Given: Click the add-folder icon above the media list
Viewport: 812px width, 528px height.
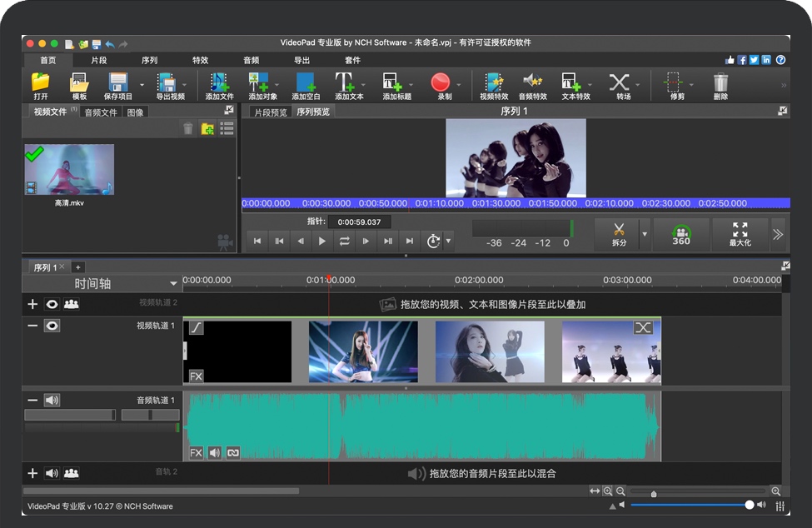Looking at the screenshot, I should [x=207, y=128].
